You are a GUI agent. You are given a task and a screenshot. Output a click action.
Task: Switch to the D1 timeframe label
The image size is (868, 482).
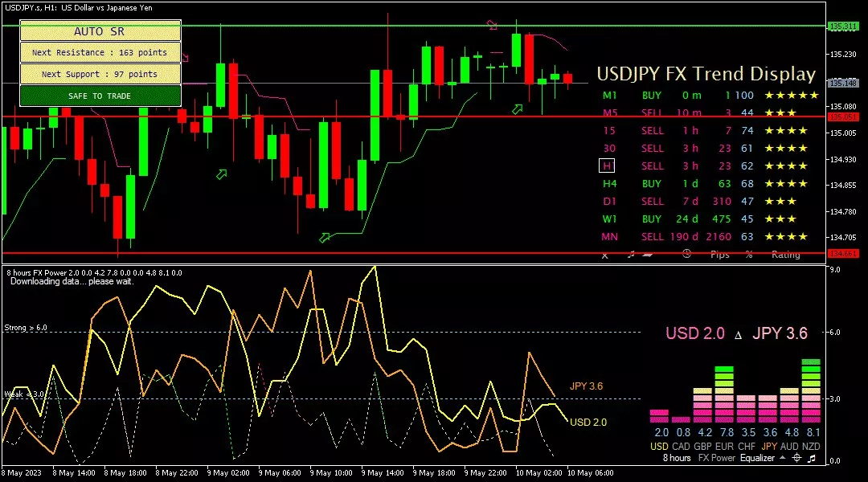click(609, 202)
